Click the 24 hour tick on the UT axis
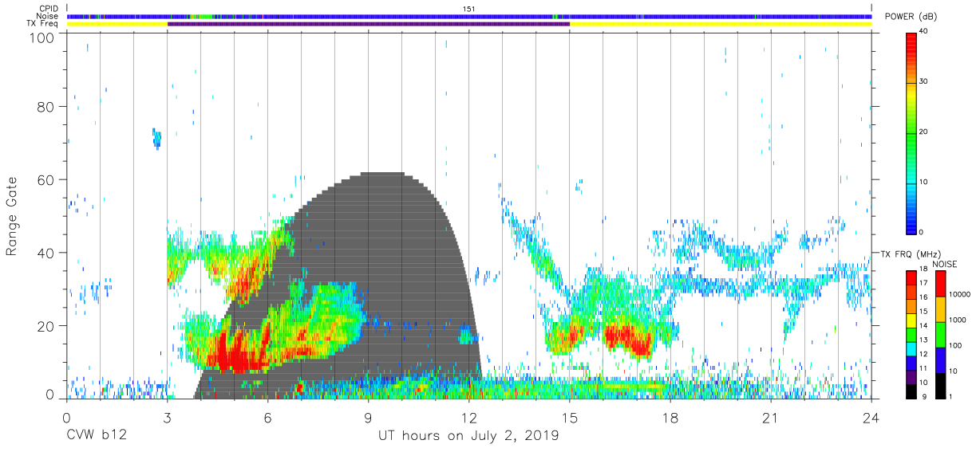This screenshot has height=452, width=980. [x=871, y=418]
